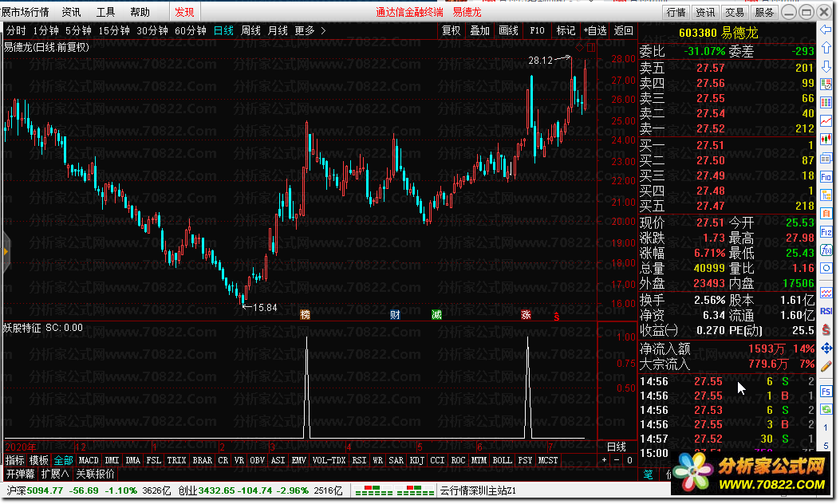Zoom in chart with + button
Viewport: 840px width, 504px height.
point(605,460)
